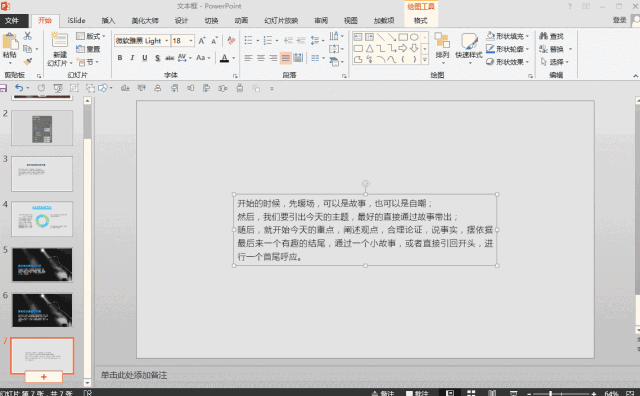Click the 查找 Find button
The image size is (640, 396).
click(551, 36)
